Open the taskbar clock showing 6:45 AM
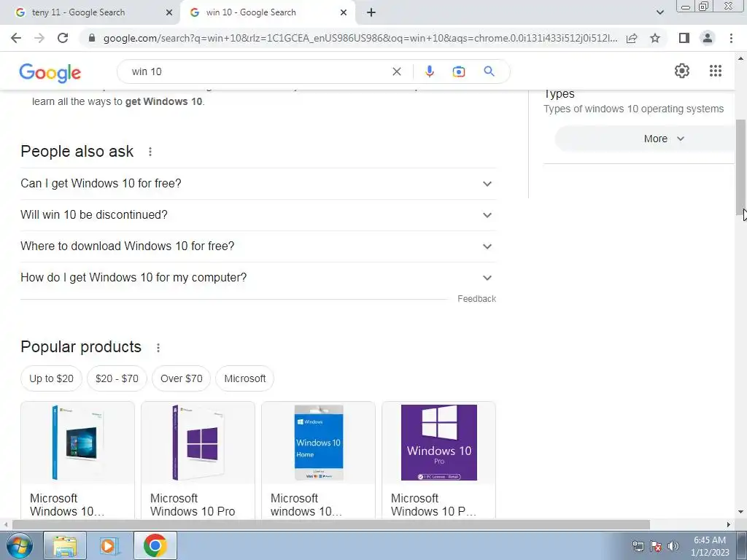747x560 pixels. click(x=709, y=546)
